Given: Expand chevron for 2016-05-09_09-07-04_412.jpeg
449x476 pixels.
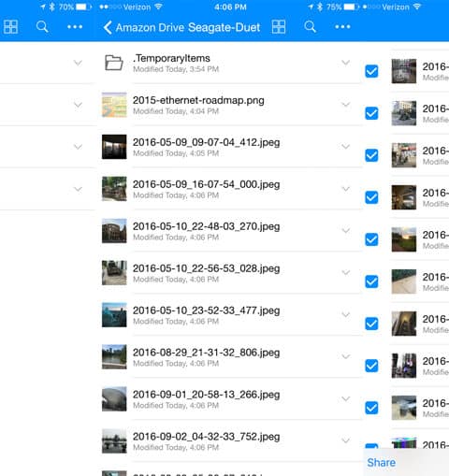Looking at the screenshot, I should point(345,147).
